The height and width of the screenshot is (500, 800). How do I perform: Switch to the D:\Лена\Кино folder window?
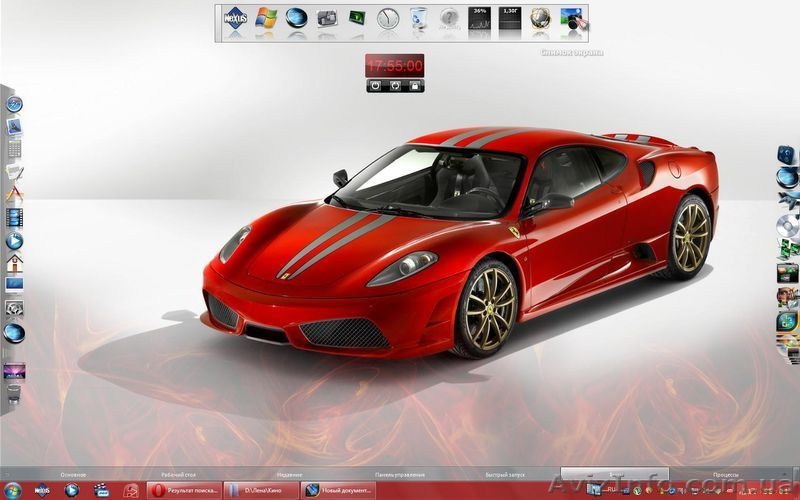click(261, 491)
